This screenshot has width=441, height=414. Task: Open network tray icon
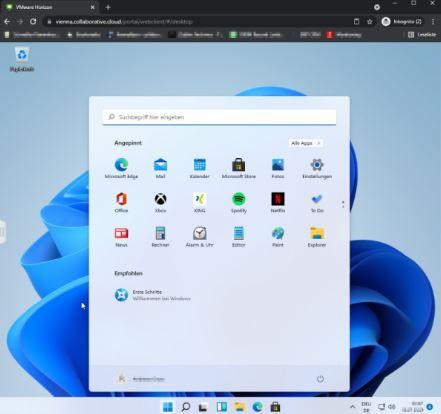[x=382, y=407]
